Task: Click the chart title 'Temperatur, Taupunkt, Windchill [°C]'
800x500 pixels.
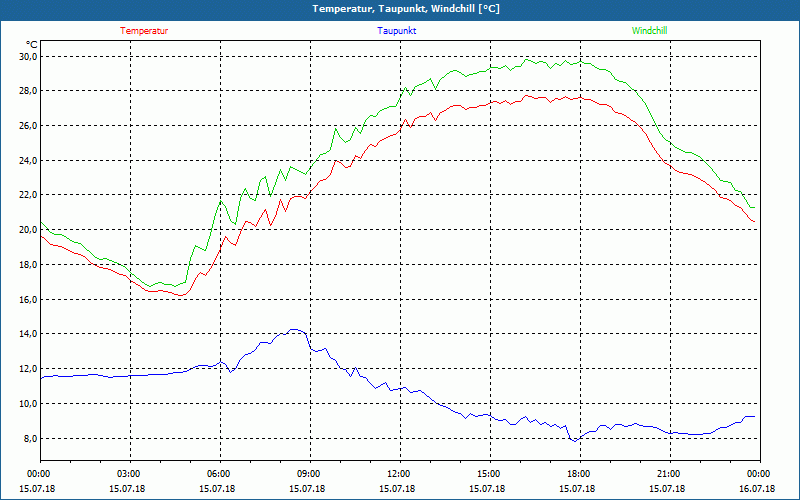Action: (x=406, y=9)
